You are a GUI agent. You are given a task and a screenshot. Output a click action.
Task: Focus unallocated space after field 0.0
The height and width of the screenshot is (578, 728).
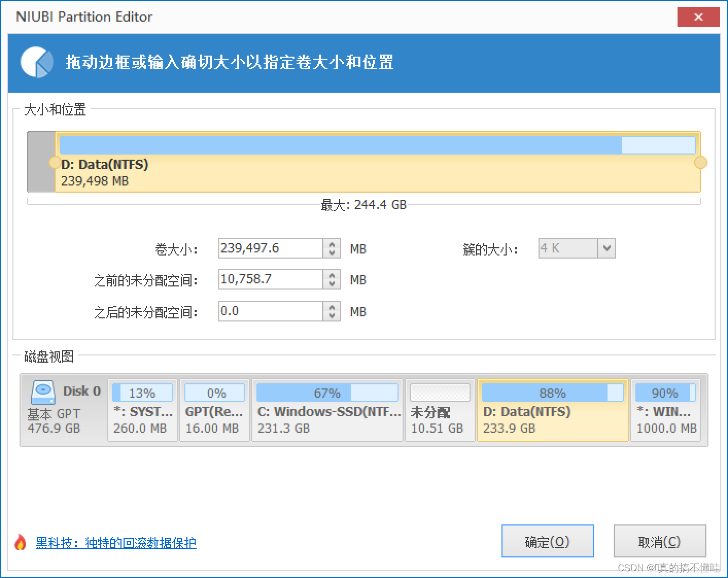271,311
